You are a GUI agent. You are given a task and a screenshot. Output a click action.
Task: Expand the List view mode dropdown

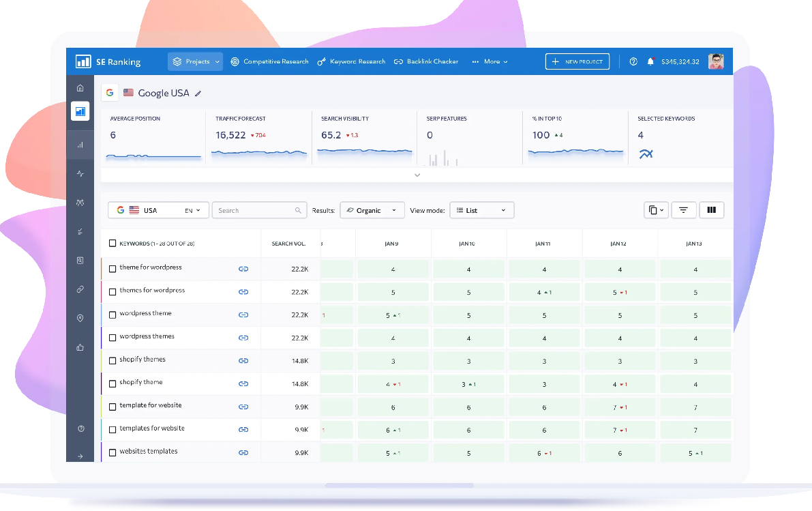pyautogui.click(x=481, y=210)
